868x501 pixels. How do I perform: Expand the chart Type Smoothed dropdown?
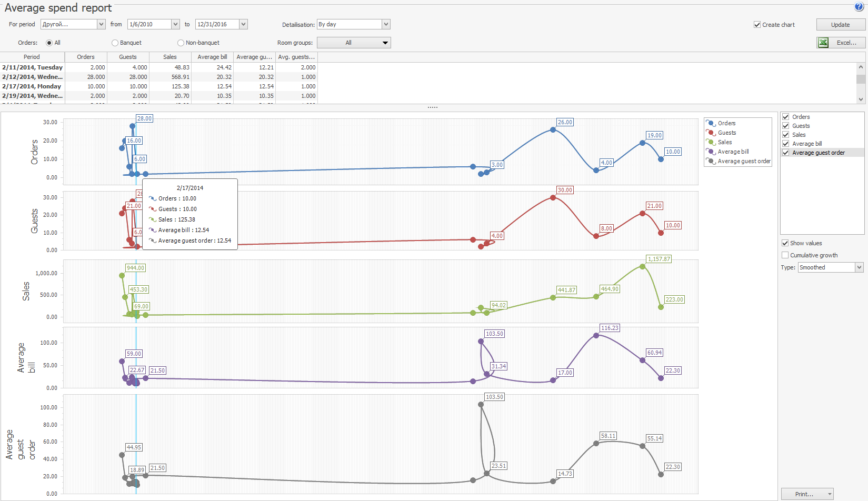coord(859,267)
